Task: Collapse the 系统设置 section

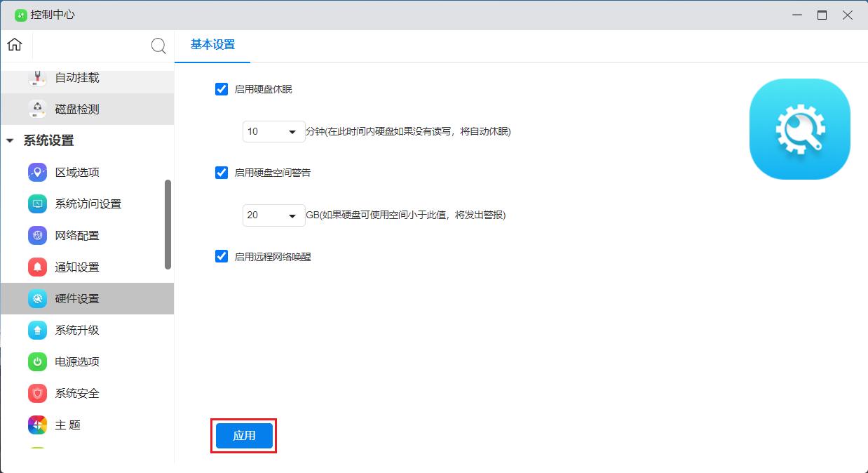Action: click(x=10, y=140)
